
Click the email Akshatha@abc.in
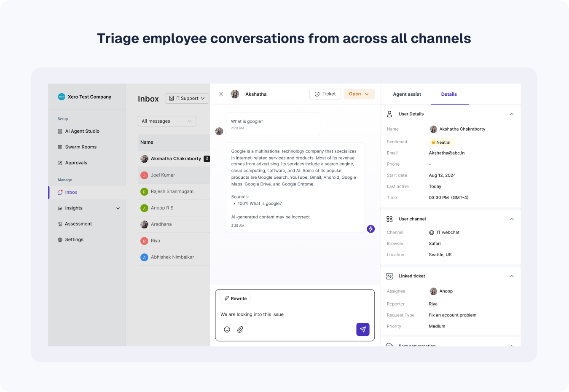(x=447, y=153)
